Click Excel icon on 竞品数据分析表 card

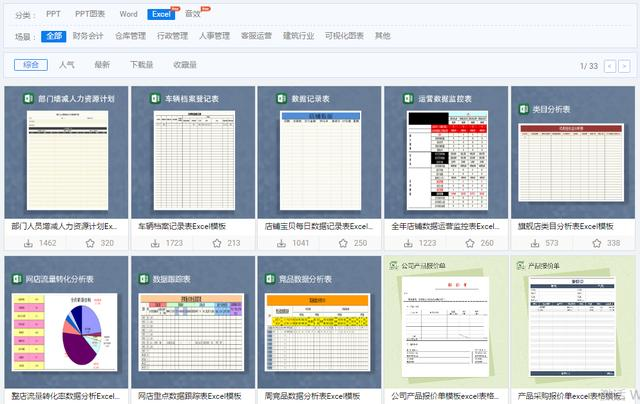coord(270,279)
